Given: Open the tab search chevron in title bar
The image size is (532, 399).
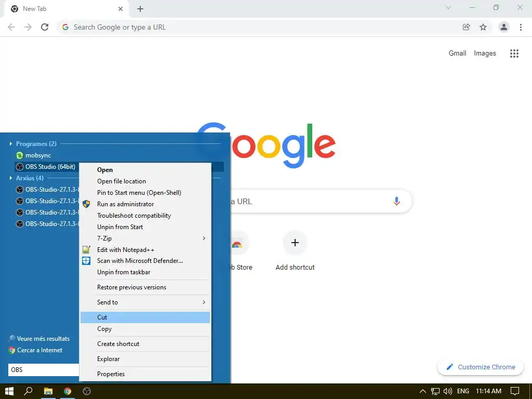Looking at the screenshot, I should tap(448, 7).
